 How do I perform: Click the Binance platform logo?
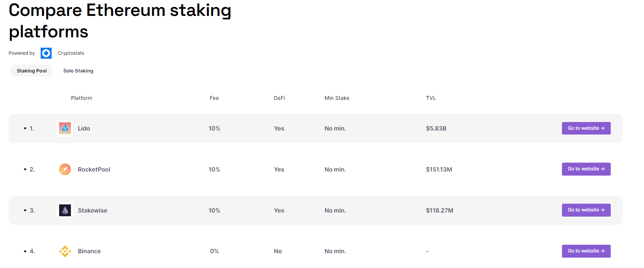pyautogui.click(x=65, y=251)
